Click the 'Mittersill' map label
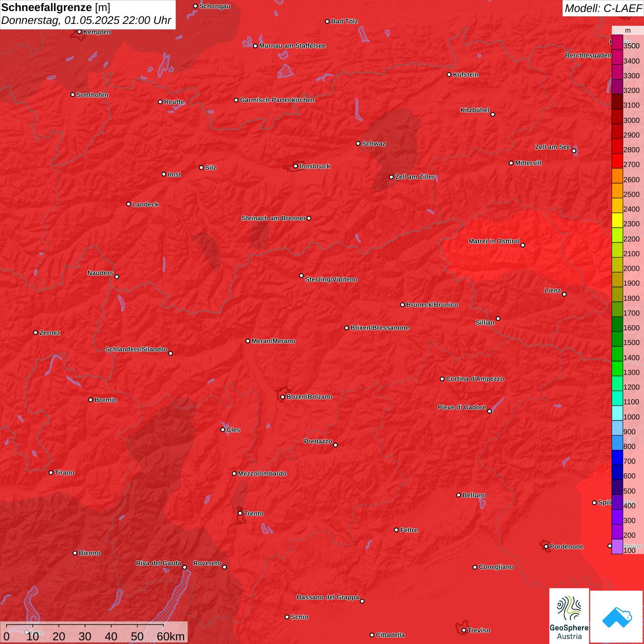This screenshot has height=644, width=644. (528, 163)
